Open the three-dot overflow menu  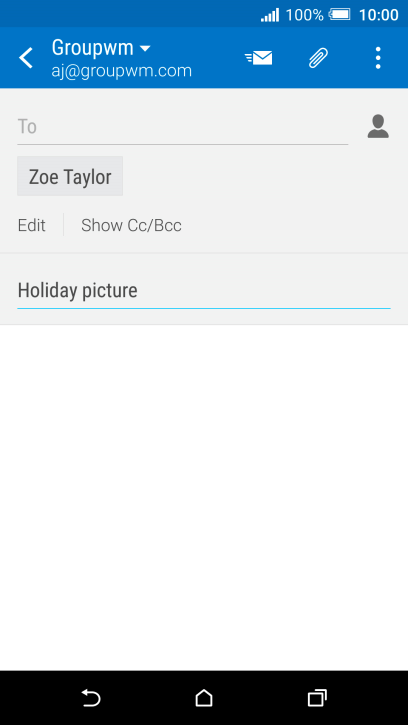click(378, 58)
